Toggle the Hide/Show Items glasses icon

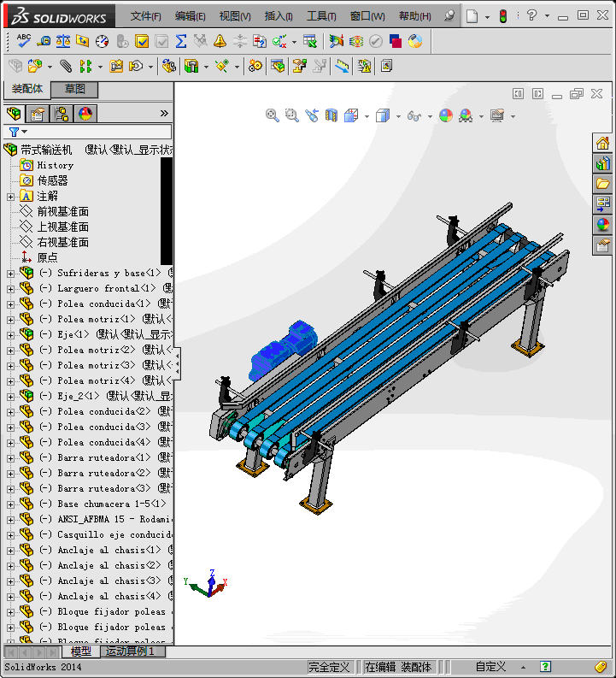(414, 115)
